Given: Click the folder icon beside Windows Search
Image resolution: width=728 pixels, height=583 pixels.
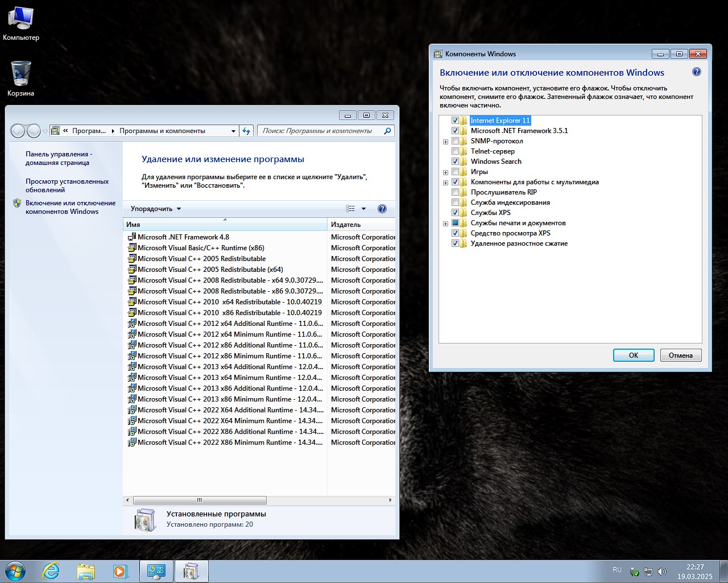Looking at the screenshot, I should coord(464,162).
